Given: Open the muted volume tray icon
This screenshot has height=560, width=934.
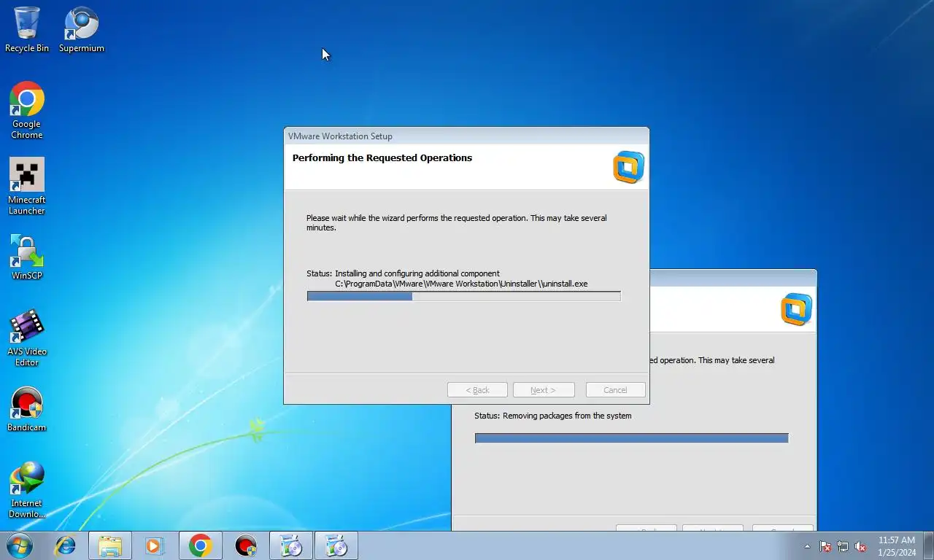Looking at the screenshot, I should [860, 546].
